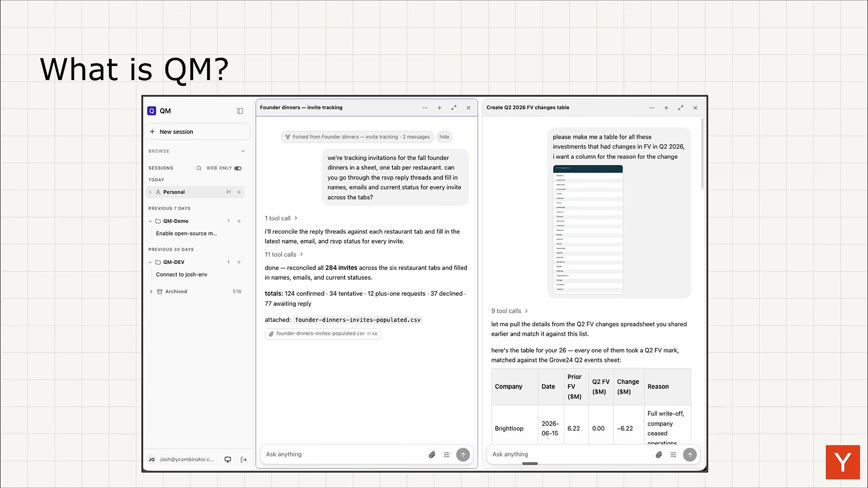Expand the '1 tool call' details
Screen dimensions: 868x488
click(x=281, y=218)
